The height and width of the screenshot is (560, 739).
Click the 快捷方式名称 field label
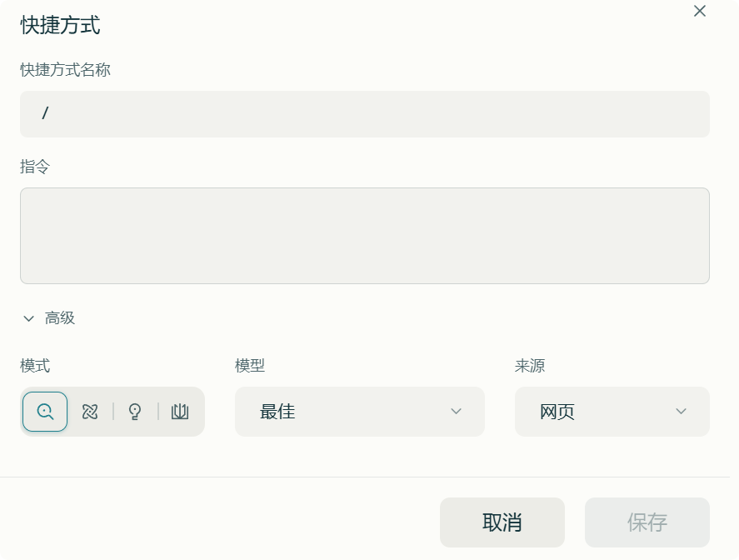65,70
